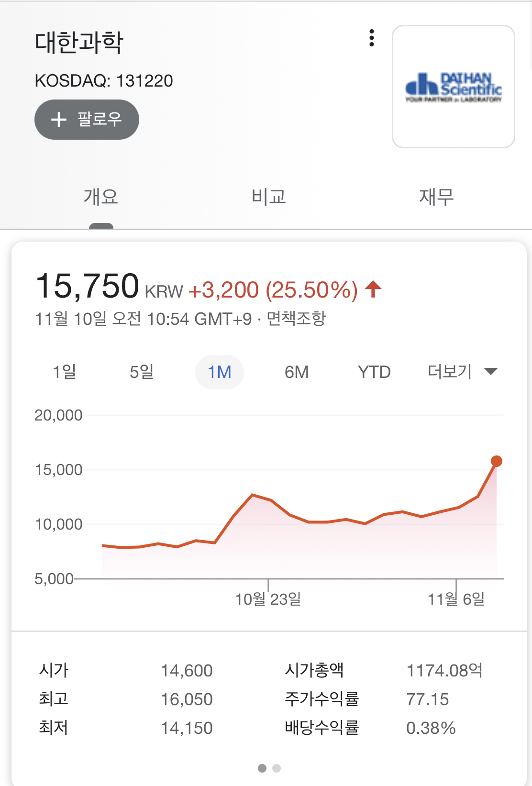Choose the 1M chart range
The image size is (532, 786).
pyautogui.click(x=220, y=372)
